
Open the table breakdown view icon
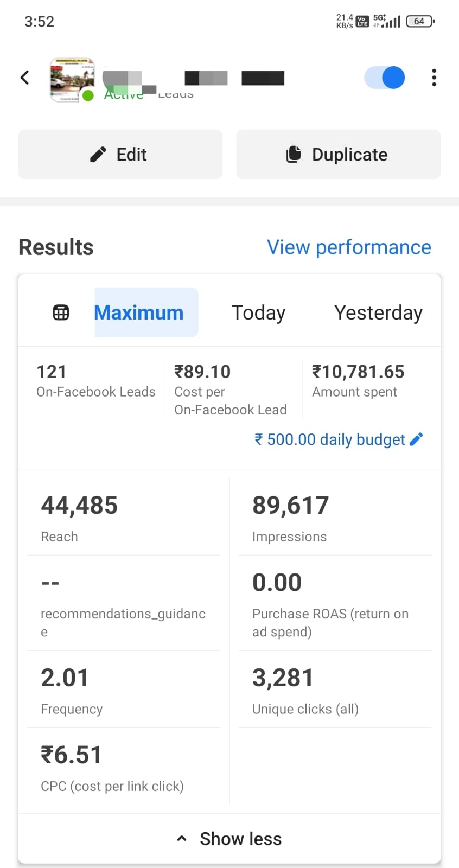pos(61,312)
